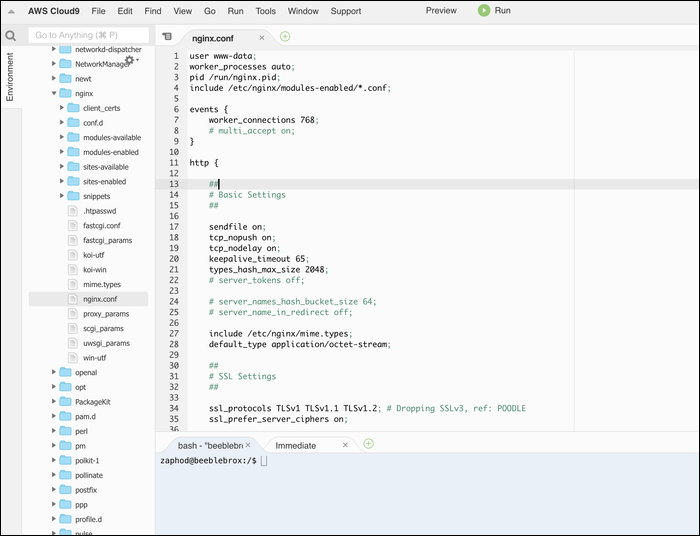Expand the modules-enabled folder
700x536 pixels.
pyautogui.click(x=62, y=152)
